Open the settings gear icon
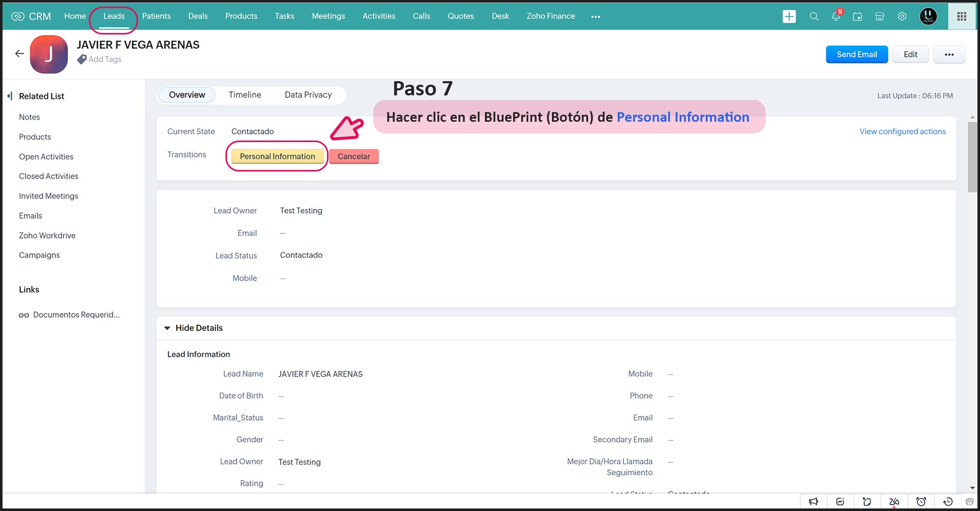The height and width of the screenshot is (511, 980). pos(902,16)
